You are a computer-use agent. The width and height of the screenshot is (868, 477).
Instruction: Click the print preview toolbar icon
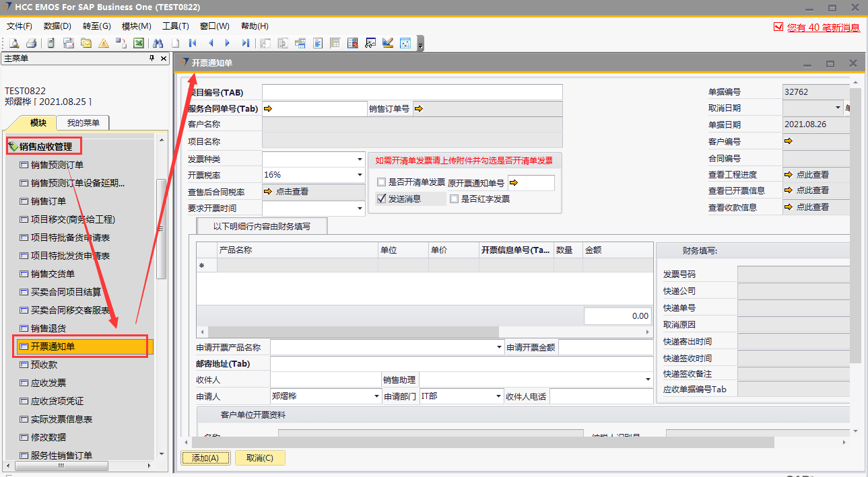(x=13, y=43)
